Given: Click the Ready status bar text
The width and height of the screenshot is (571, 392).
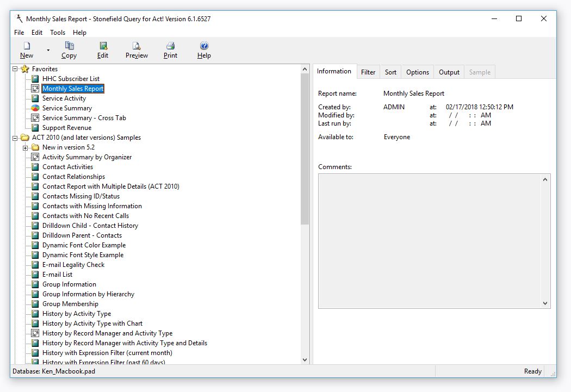Looking at the screenshot, I should (533, 372).
